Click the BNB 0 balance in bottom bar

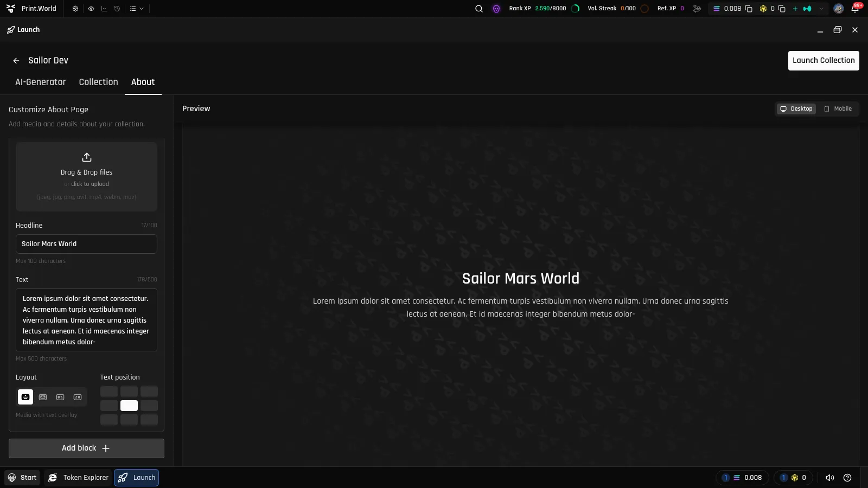[x=793, y=478]
